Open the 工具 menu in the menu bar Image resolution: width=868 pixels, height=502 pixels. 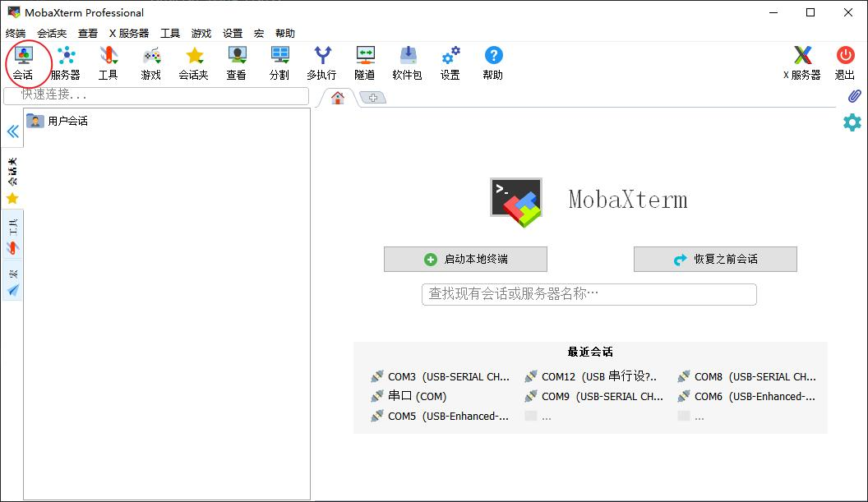pyautogui.click(x=170, y=33)
